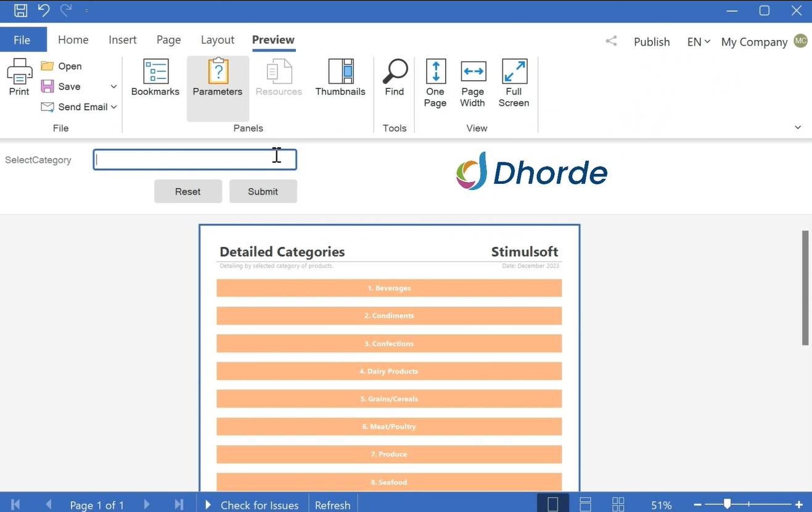
Task: Open the File menu
Action: click(22, 40)
